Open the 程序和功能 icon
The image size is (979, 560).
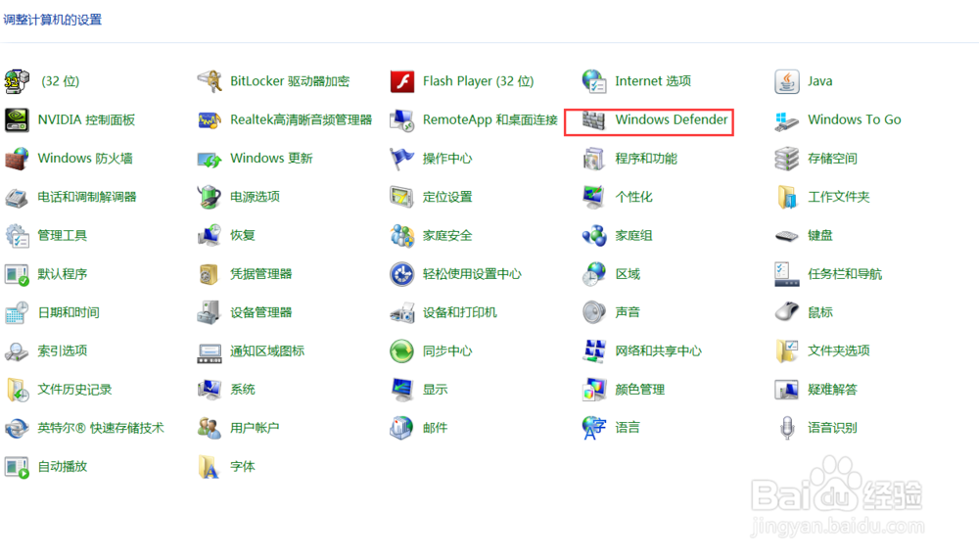point(594,159)
